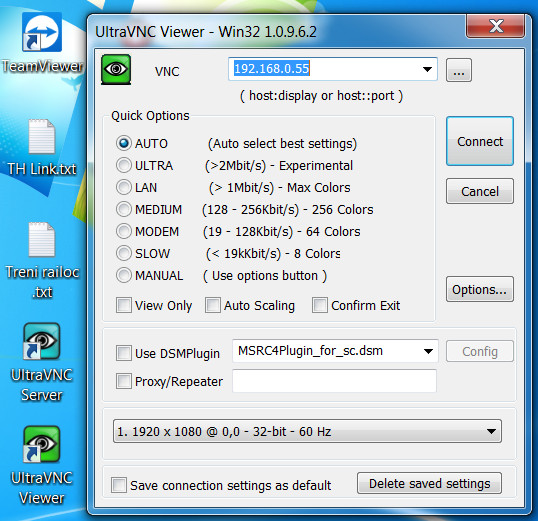Enable the View Only checkbox

[124, 305]
